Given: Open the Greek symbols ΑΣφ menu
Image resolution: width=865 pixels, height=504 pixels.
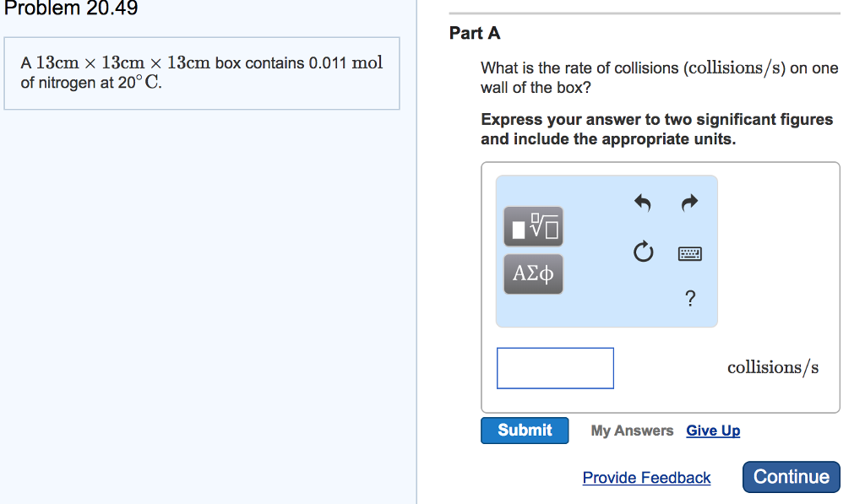Looking at the screenshot, I should [x=533, y=274].
